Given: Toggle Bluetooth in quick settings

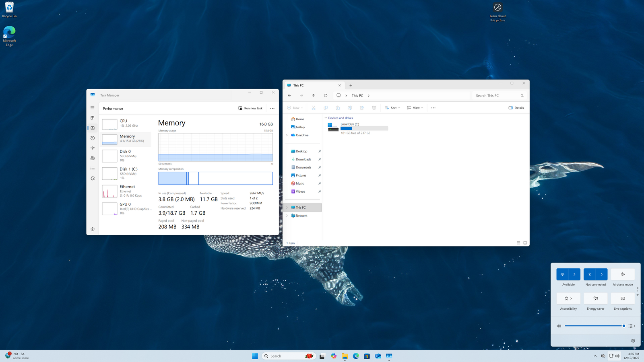Looking at the screenshot, I should pos(590,274).
